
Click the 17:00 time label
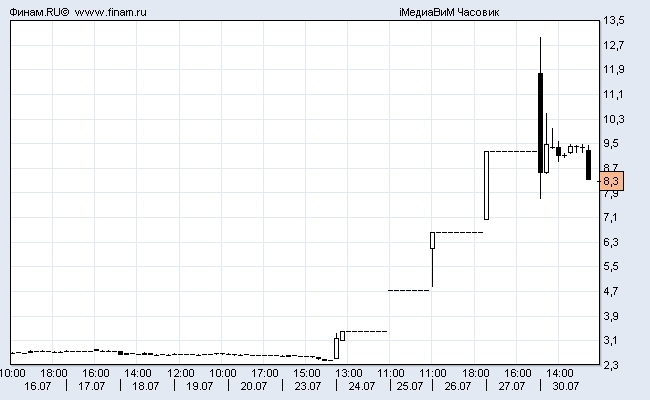pos(264,373)
